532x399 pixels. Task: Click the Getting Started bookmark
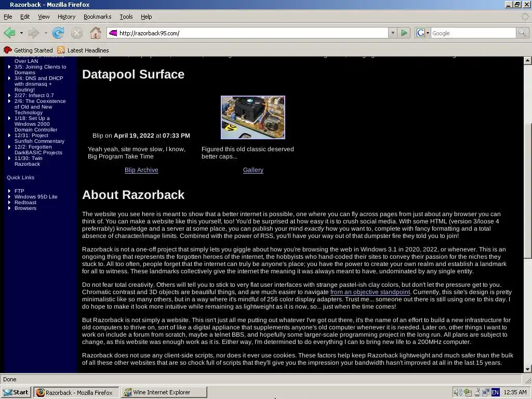click(x=28, y=50)
